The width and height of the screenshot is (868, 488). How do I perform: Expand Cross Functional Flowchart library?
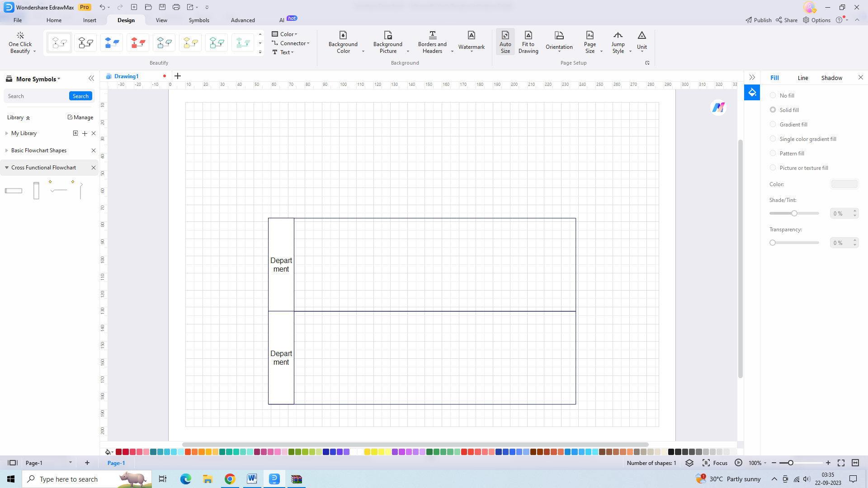pos(7,168)
